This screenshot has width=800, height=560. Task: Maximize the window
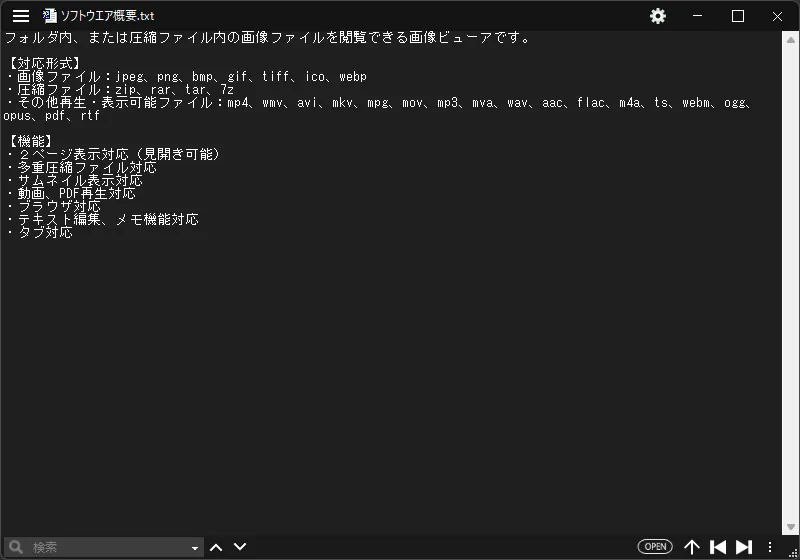click(738, 16)
